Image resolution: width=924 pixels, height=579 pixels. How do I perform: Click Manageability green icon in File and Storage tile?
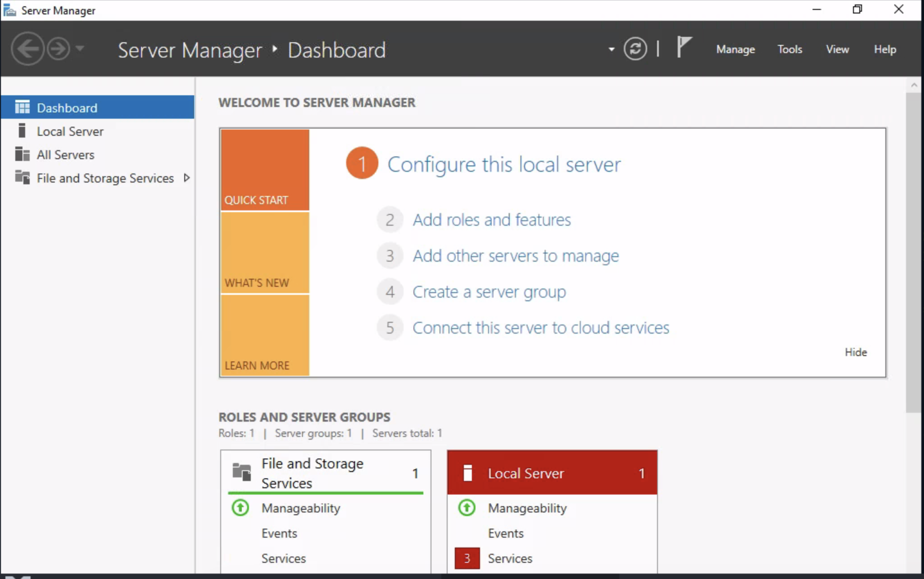tap(240, 508)
